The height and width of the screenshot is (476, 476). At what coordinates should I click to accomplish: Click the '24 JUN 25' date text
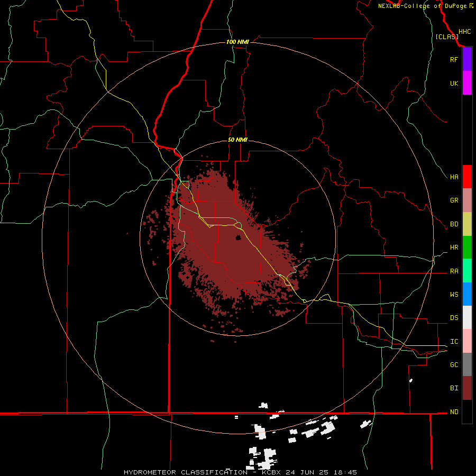click(x=306, y=472)
